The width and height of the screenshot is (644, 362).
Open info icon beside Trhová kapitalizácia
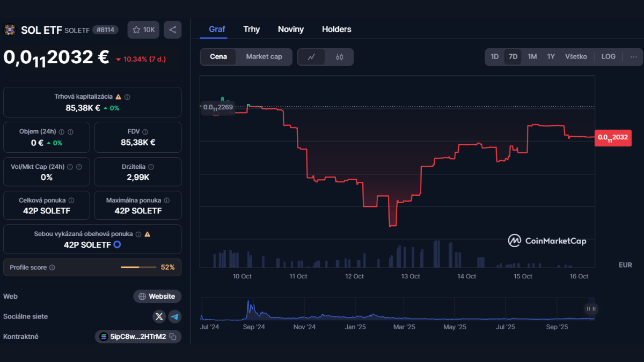pos(127,97)
